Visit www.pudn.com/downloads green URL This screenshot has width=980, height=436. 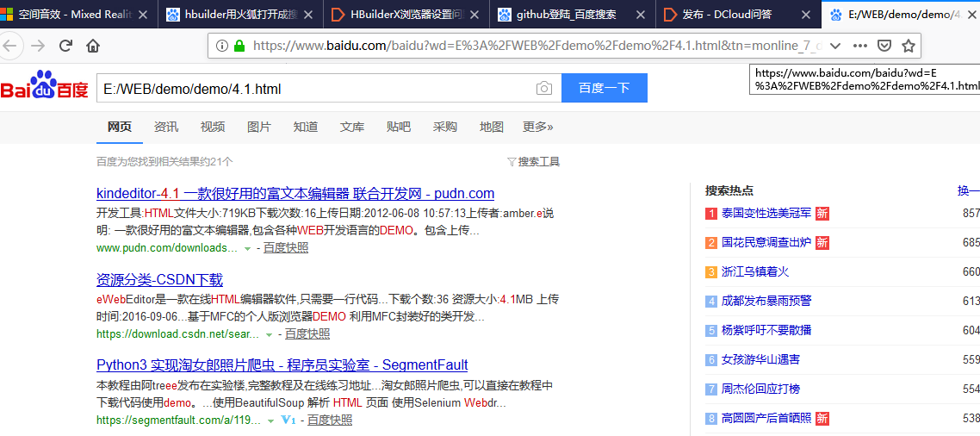coord(167,248)
